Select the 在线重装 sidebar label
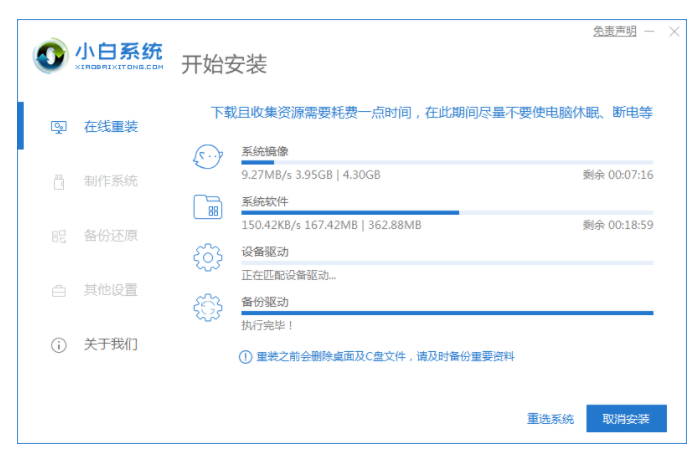This screenshot has height=455, width=699. 111,127
